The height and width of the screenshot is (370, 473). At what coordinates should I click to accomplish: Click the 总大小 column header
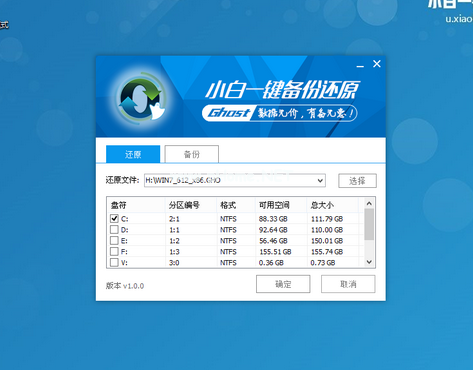333,205
